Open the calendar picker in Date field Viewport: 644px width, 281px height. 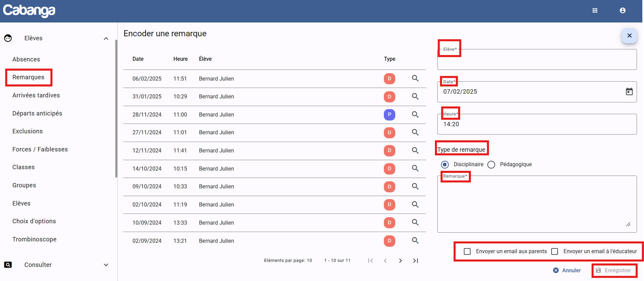pos(629,92)
